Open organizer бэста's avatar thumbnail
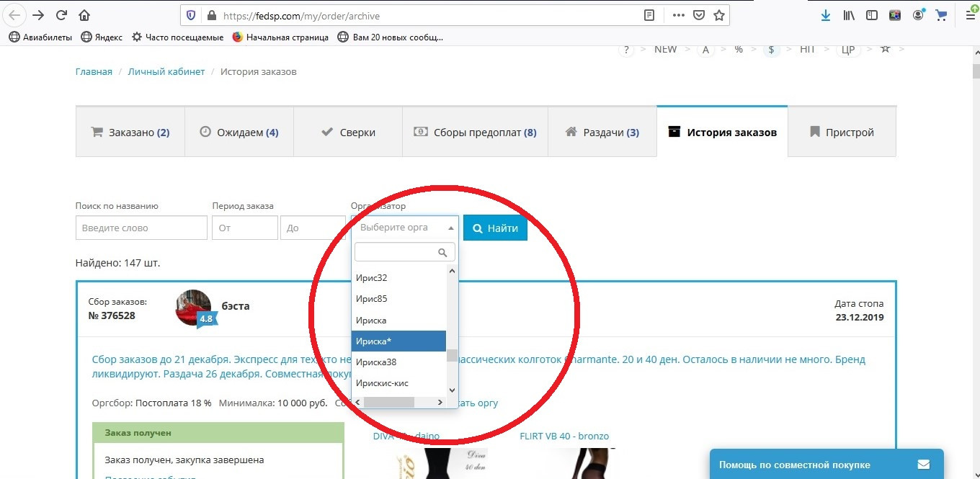This screenshot has height=479, width=980. [193, 308]
